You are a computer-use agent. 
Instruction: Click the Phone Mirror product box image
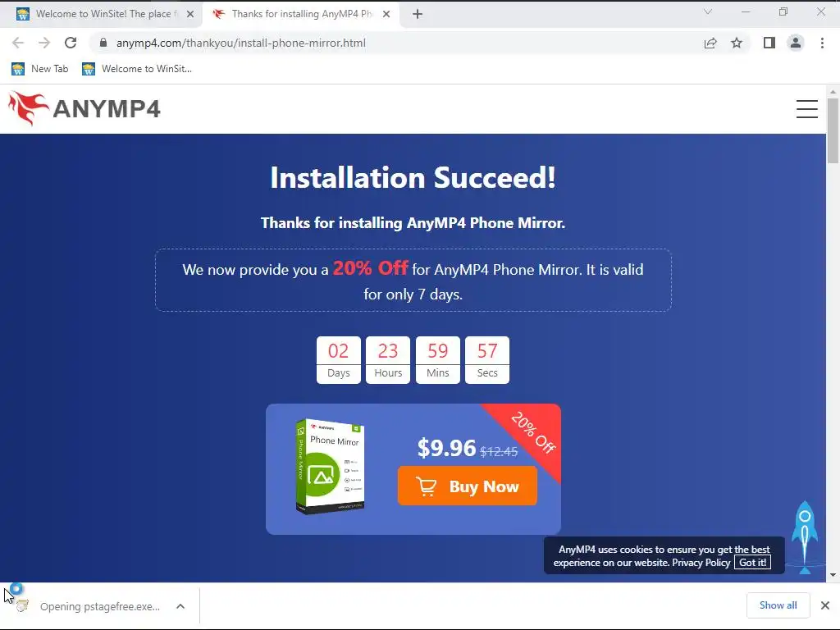click(x=330, y=466)
